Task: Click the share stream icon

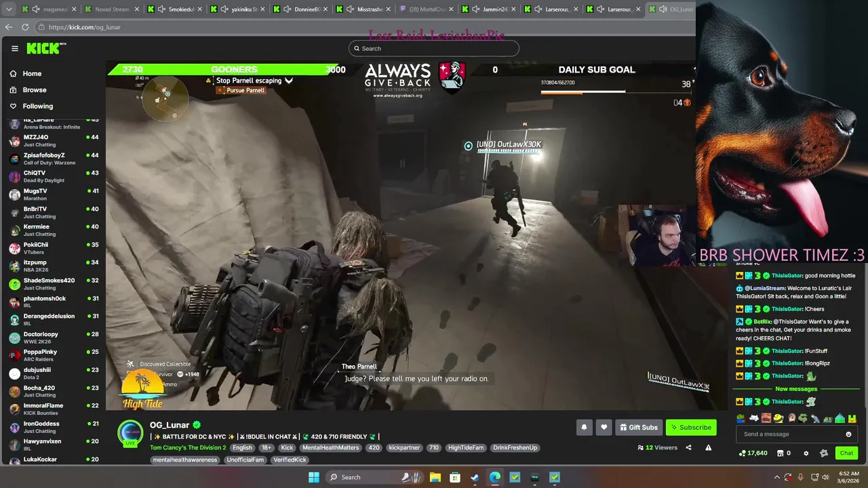Action: click(x=688, y=447)
